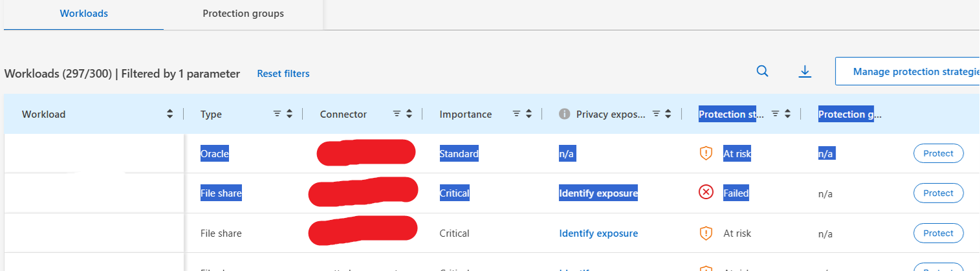Sort by the Importance column arrows
Viewport: 980px width, 271px height.
click(528, 114)
